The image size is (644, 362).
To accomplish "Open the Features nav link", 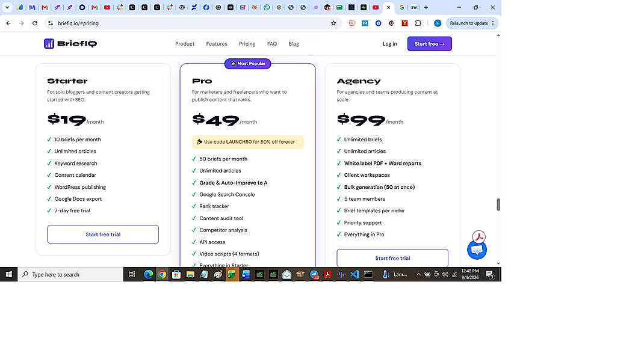I will (217, 44).
